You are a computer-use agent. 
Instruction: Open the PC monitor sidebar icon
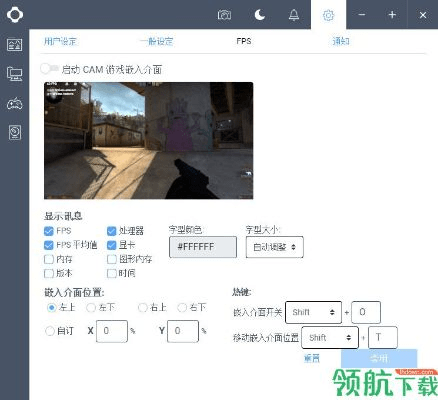coord(15,74)
